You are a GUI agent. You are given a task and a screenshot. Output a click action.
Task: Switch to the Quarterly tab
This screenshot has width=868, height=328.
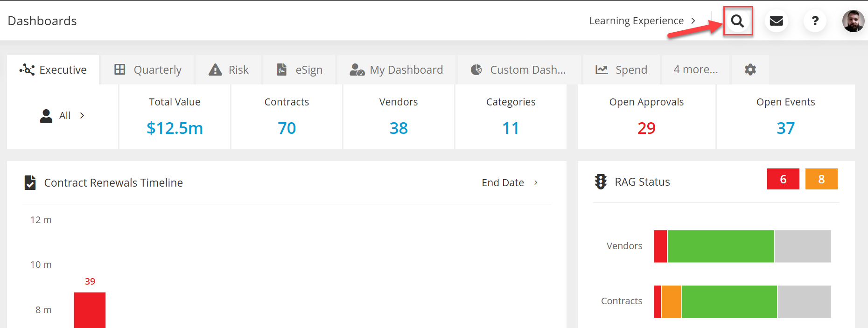(x=148, y=70)
